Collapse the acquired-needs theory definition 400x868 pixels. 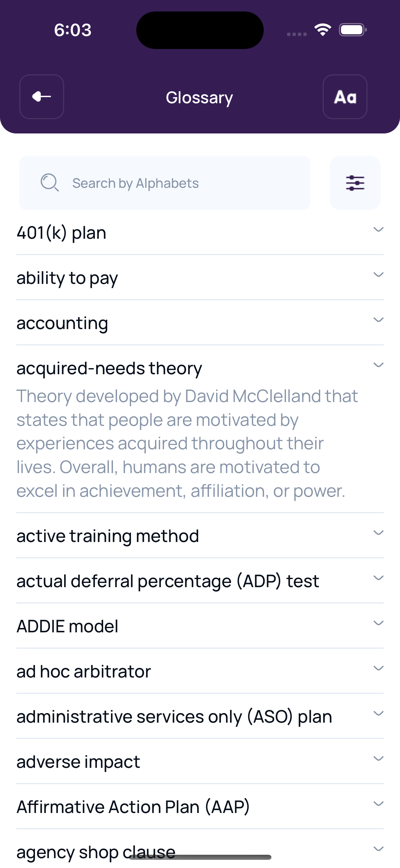(378, 365)
